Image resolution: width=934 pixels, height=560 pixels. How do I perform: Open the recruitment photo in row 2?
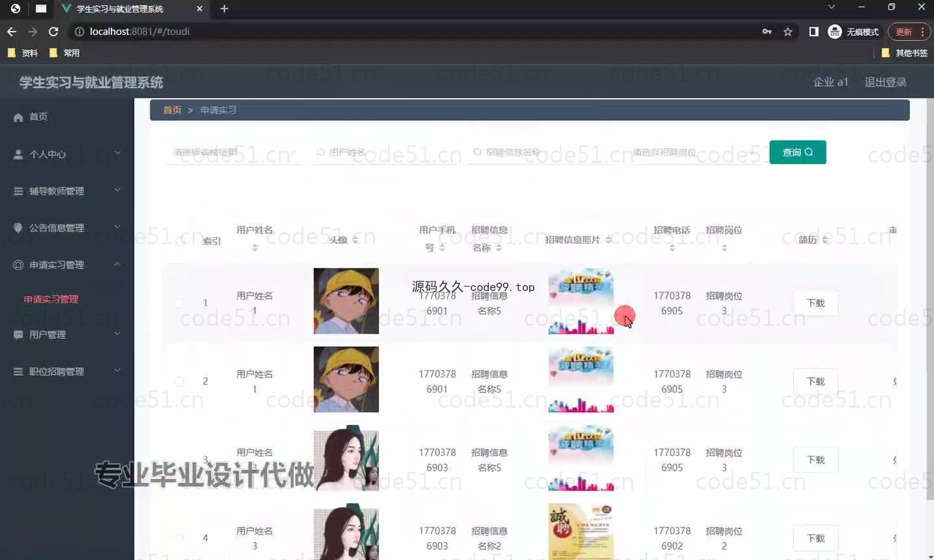[581, 380]
